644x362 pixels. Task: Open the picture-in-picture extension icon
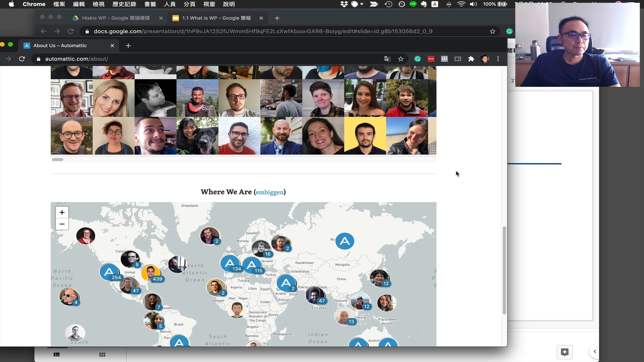click(458, 59)
